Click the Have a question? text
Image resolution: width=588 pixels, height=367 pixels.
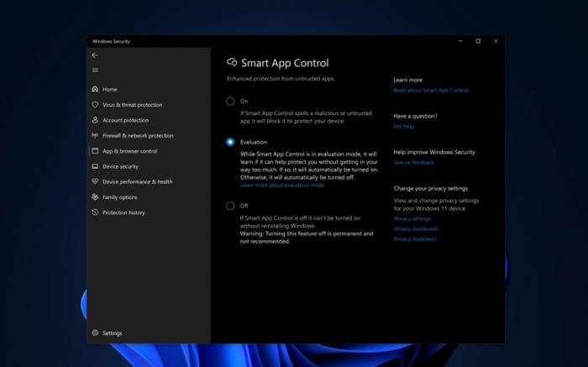pyautogui.click(x=415, y=116)
